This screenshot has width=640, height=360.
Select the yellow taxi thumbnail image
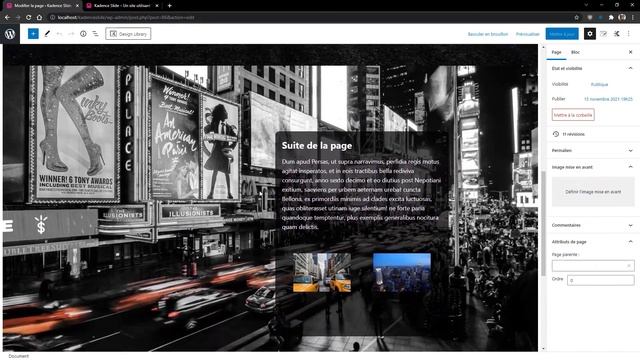[322, 272]
